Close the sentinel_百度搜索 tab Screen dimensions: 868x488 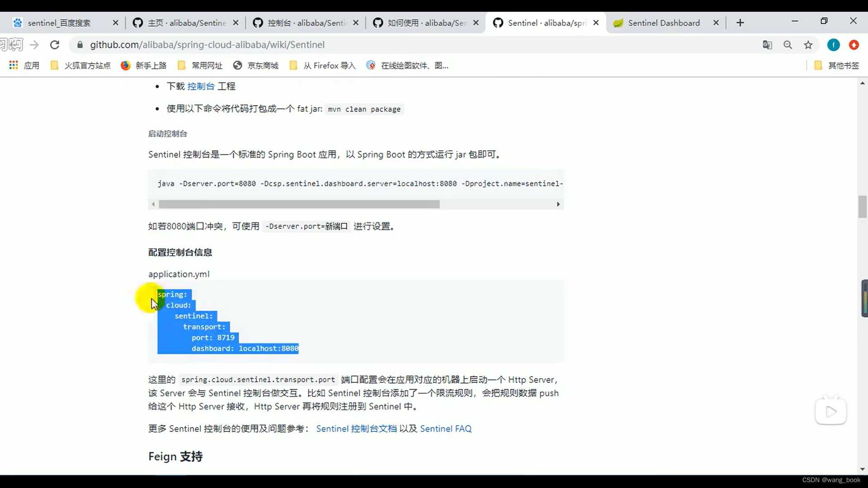[x=115, y=23]
